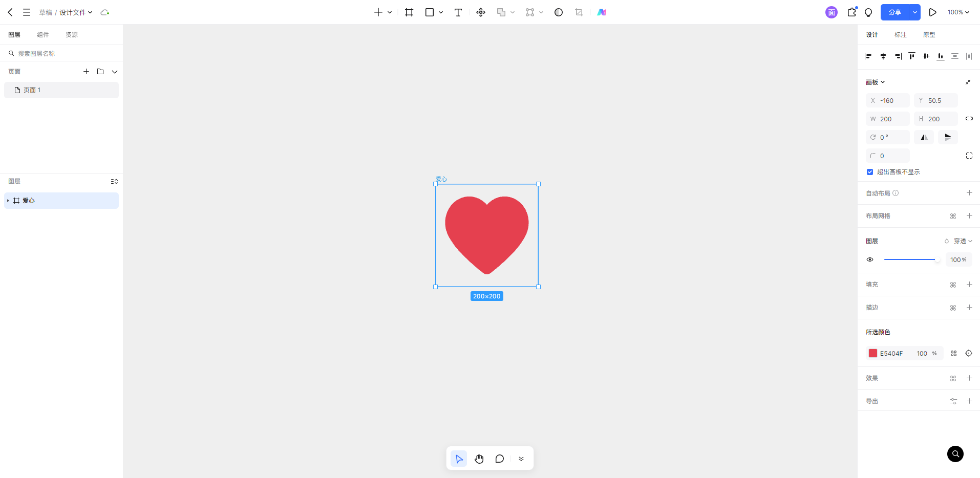Switch to the 资源 tab
This screenshot has height=478, width=980.
point(72,35)
